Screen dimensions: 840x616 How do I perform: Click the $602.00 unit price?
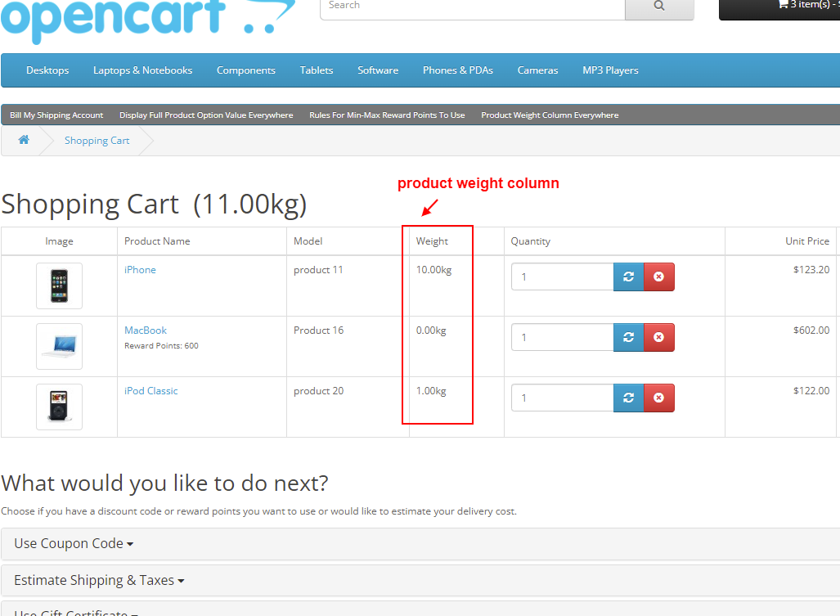point(811,330)
